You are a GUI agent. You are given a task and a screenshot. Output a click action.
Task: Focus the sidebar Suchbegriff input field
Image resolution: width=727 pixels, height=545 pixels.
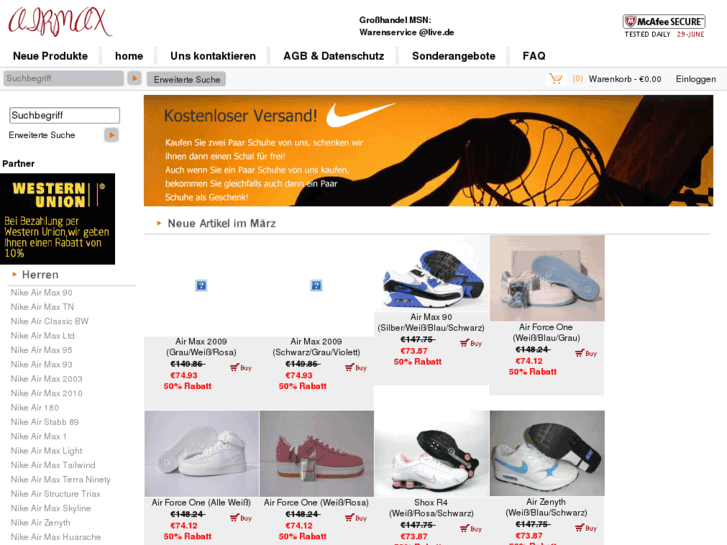64,115
